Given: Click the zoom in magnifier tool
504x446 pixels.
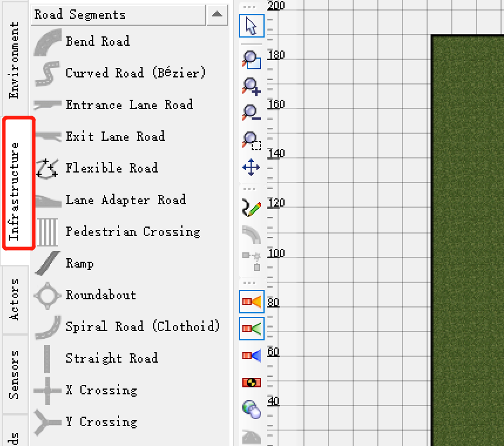Looking at the screenshot, I should pos(251,86).
